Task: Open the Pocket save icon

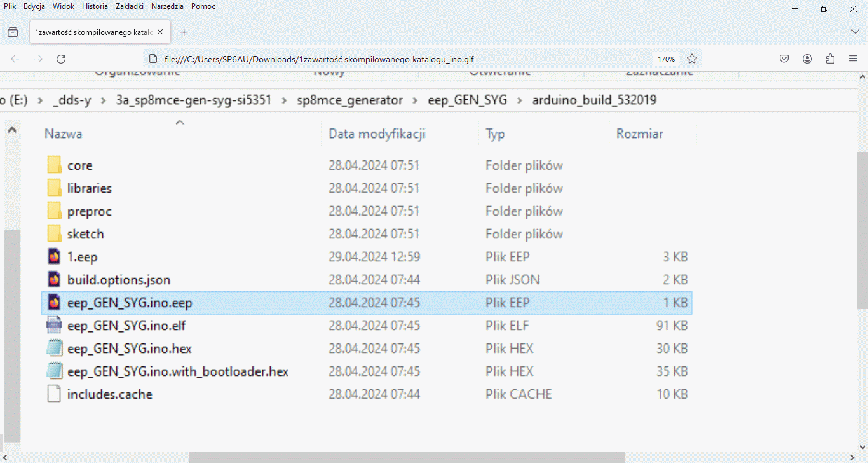Action: (784, 59)
